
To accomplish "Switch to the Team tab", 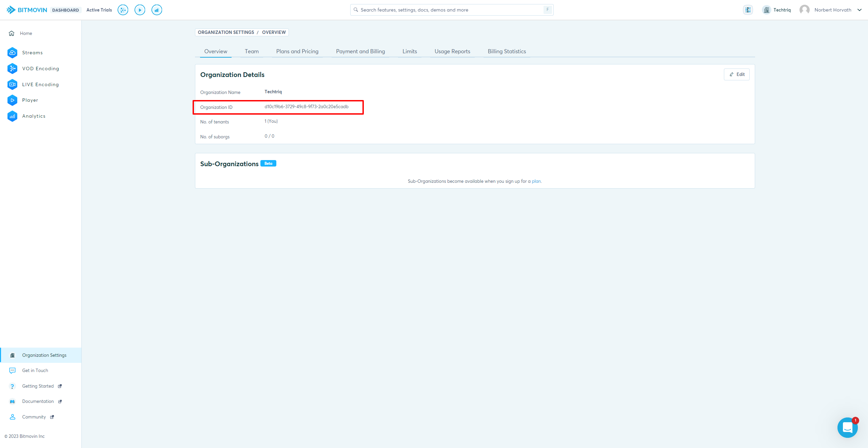I will pos(252,52).
